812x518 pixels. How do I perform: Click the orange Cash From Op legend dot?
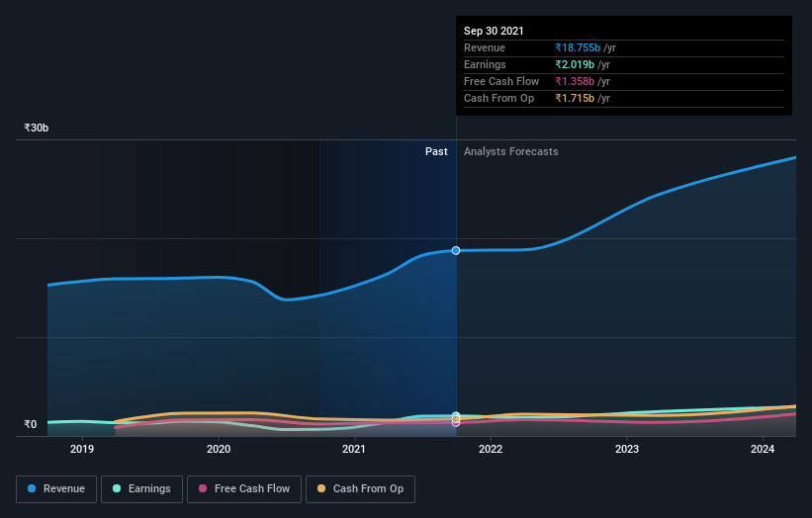(x=321, y=488)
